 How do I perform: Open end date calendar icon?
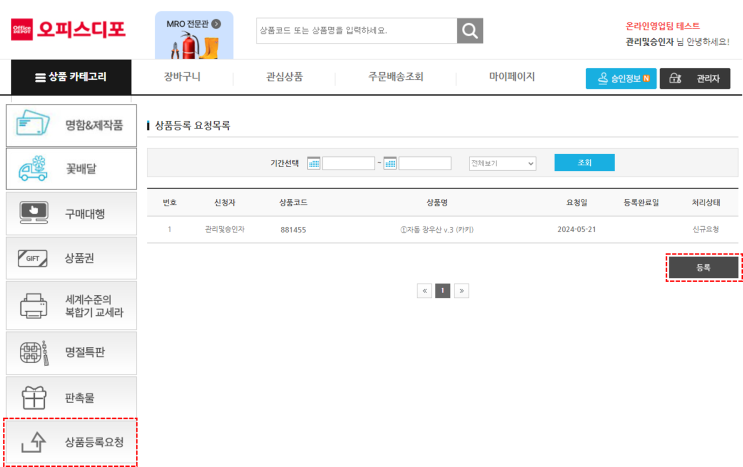coord(390,163)
